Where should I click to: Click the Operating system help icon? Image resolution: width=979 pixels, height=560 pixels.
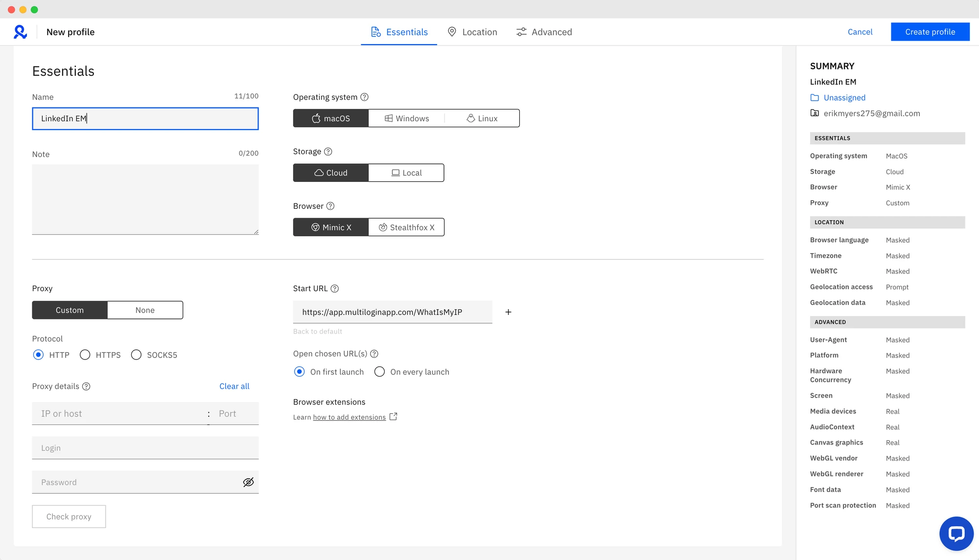[365, 97]
